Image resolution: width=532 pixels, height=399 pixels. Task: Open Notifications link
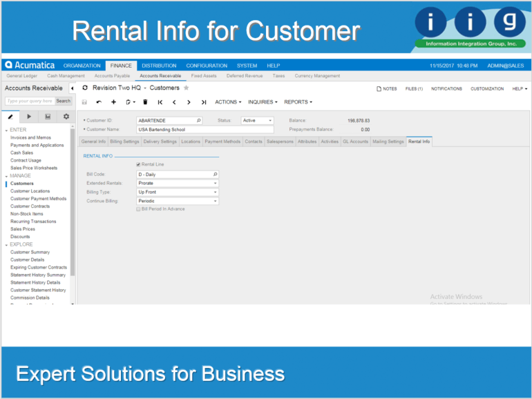tap(446, 89)
